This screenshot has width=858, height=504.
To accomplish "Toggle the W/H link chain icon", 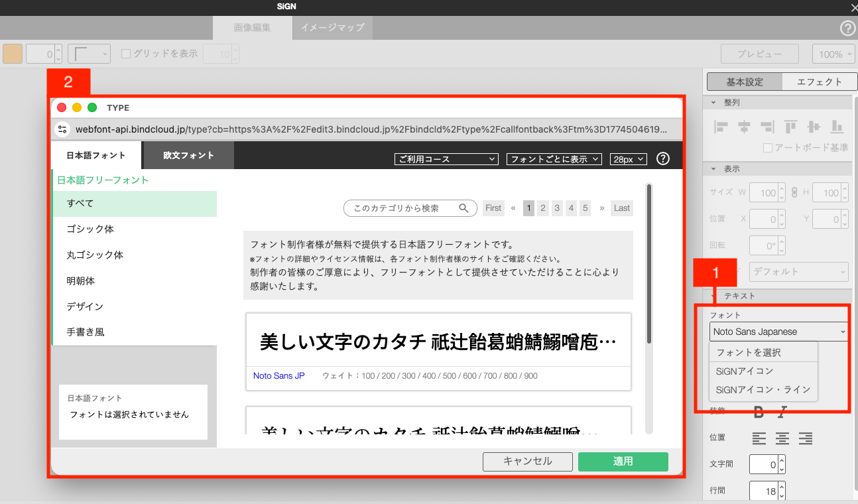I will pos(795,192).
